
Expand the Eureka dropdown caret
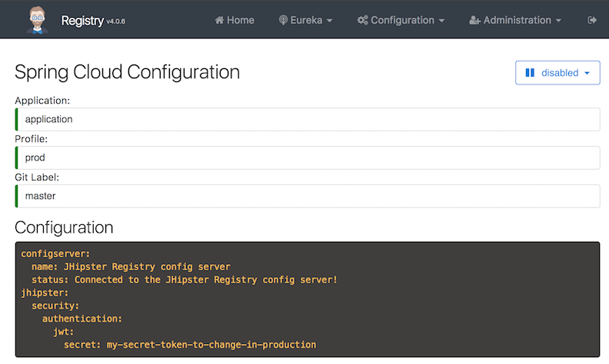tap(330, 21)
